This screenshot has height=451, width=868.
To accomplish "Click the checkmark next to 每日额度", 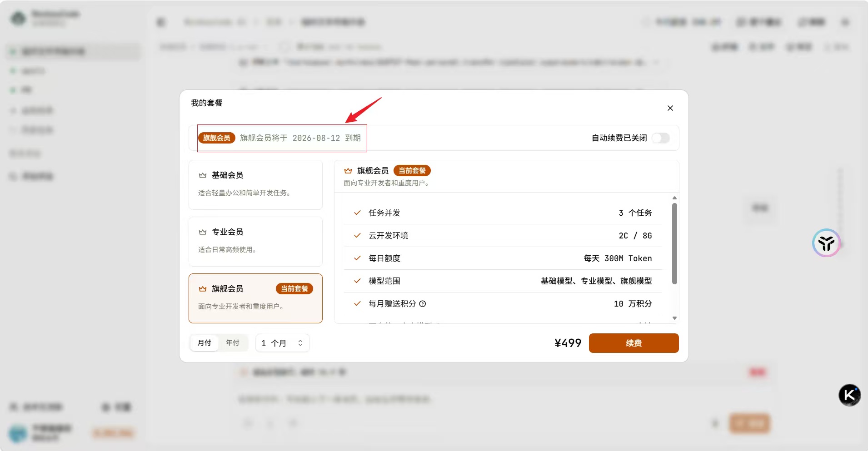I will coord(357,258).
